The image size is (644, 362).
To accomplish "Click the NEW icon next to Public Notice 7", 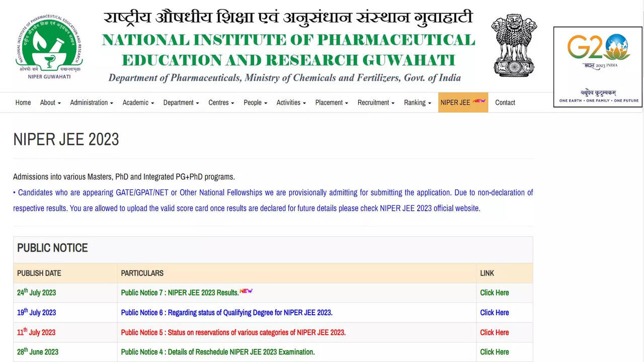I will click(x=246, y=291).
